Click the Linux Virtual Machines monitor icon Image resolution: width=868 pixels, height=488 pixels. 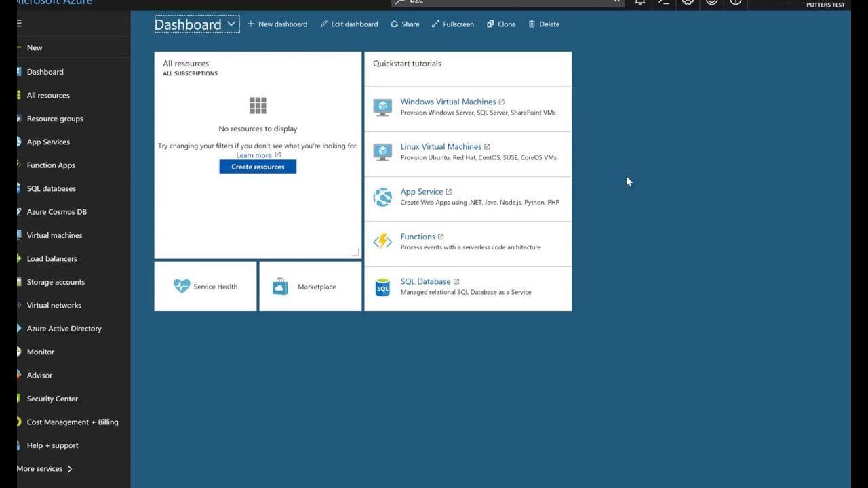coord(382,152)
